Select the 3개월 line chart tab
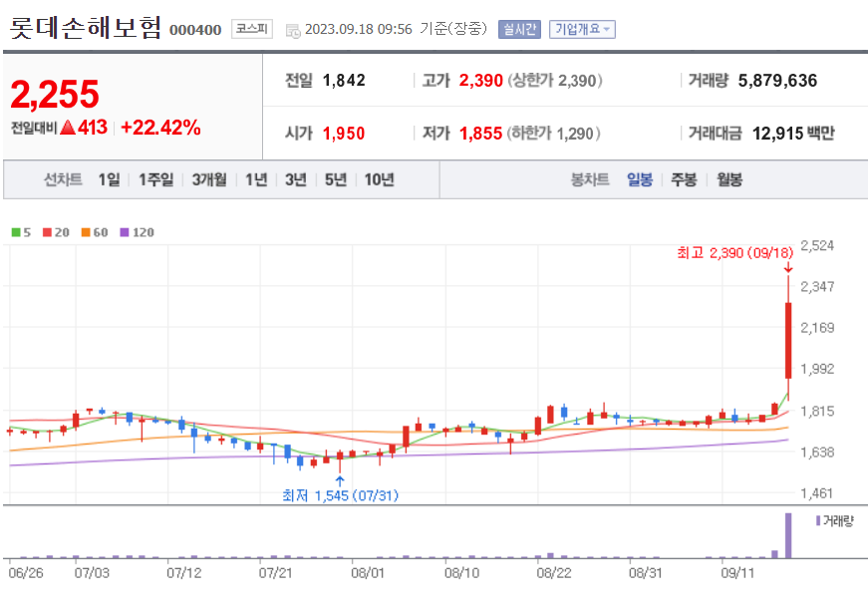Image resolution: width=868 pixels, height=604 pixels. (x=209, y=179)
